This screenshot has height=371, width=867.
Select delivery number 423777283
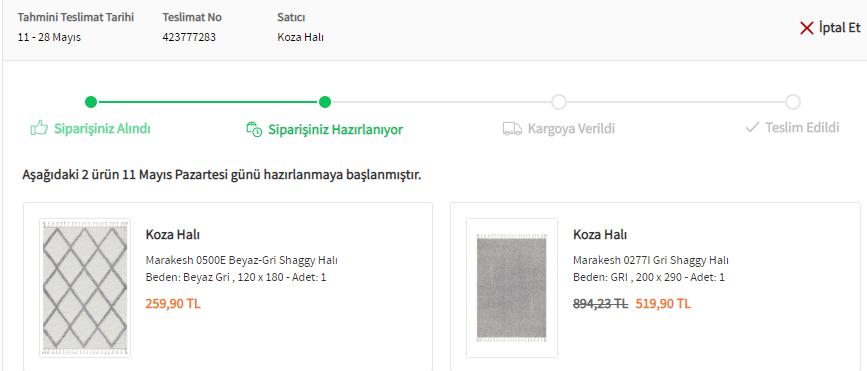189,38
